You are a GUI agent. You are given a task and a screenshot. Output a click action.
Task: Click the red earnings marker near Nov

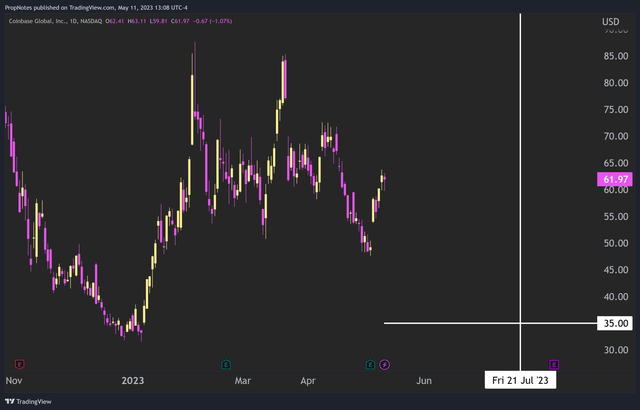tap(19, 364)
